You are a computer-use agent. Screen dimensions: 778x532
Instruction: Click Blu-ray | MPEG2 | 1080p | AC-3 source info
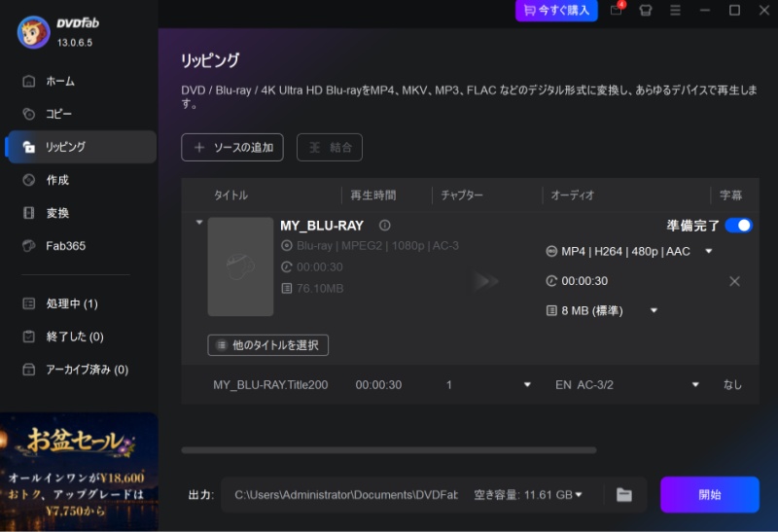377,246
